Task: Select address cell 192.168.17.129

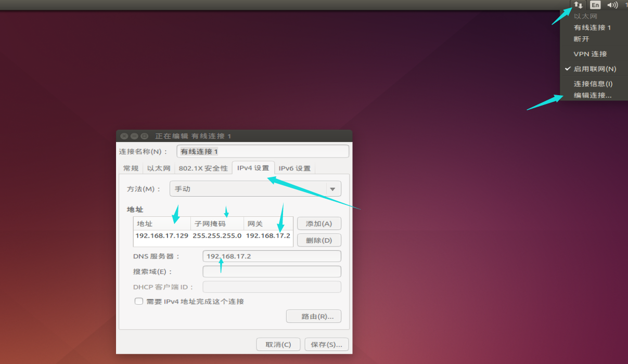Action: (x=162, y=236)
